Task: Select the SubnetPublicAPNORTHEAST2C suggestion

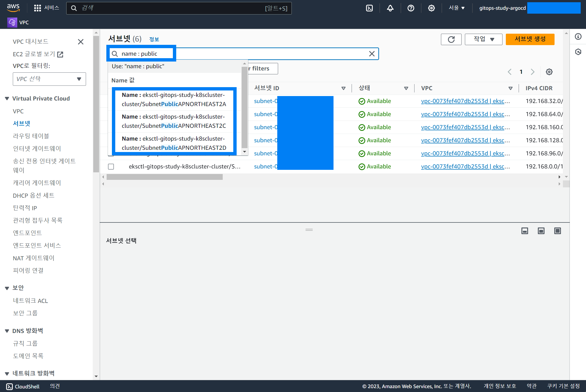Action: click(x=174, y=121)
